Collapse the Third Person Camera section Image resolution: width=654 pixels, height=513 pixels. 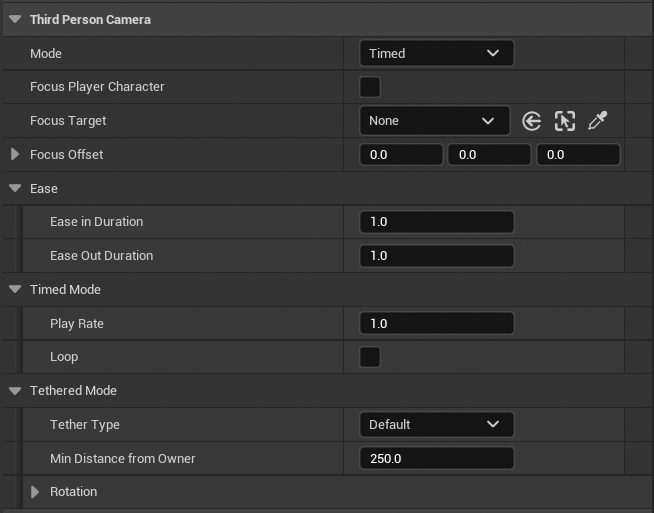tap(15, 19)
